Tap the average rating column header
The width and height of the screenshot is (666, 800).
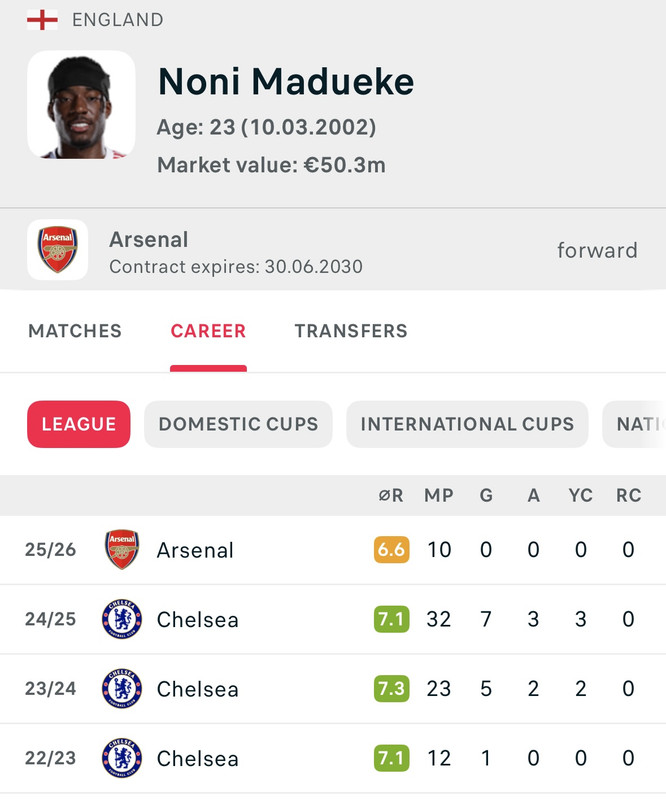(391, 496)
